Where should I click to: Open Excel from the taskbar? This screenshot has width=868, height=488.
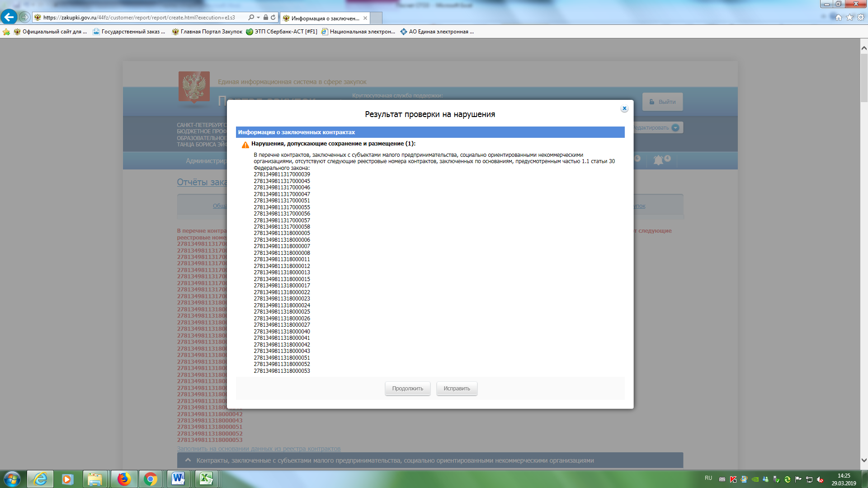[206, 479]
